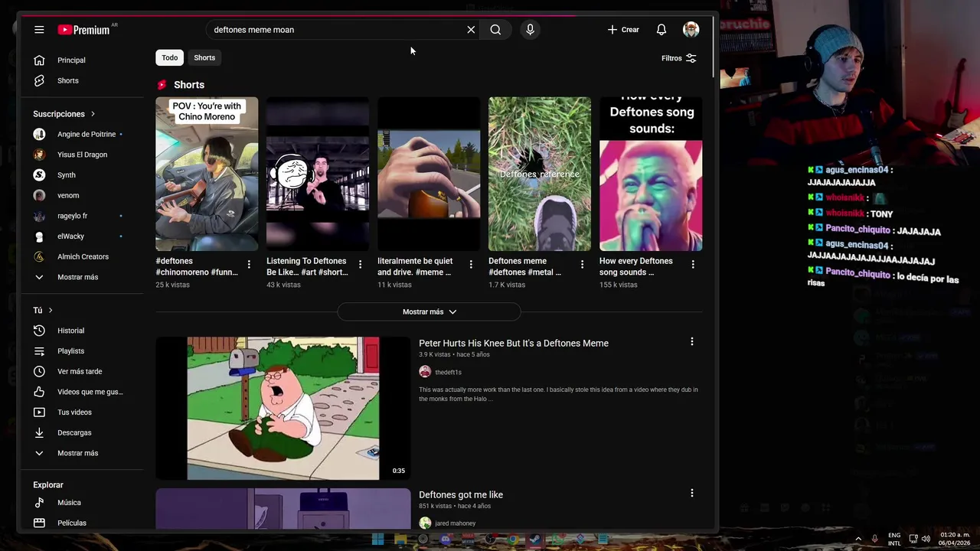
Task: Select the Shorts filter chip
Action: 204,57
